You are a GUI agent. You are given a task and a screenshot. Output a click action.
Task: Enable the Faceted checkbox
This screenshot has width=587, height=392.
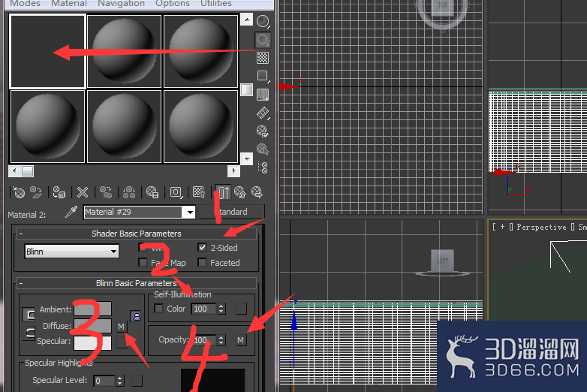click(202, 262)
